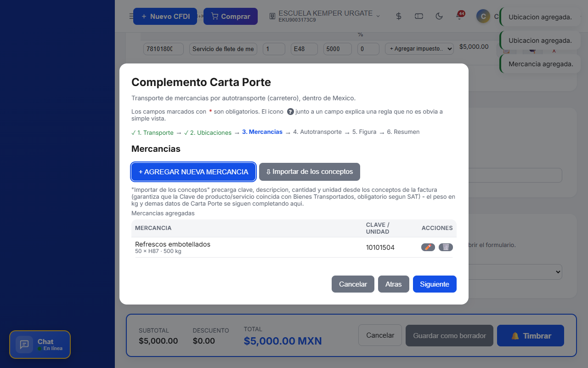Jump to step 4. Autotransporte
Screen dimensions: 588x368
pos(317,132)
